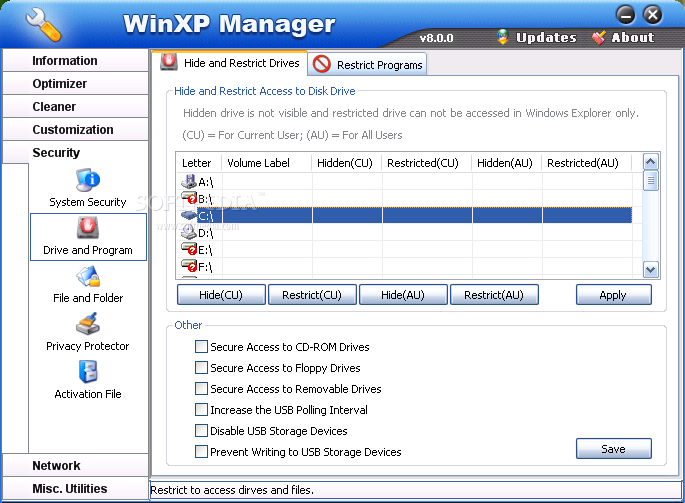Toggle Increase the USB Polling Interval
Image resolution: width=685 pixels, height=503 pixels.
201,410
